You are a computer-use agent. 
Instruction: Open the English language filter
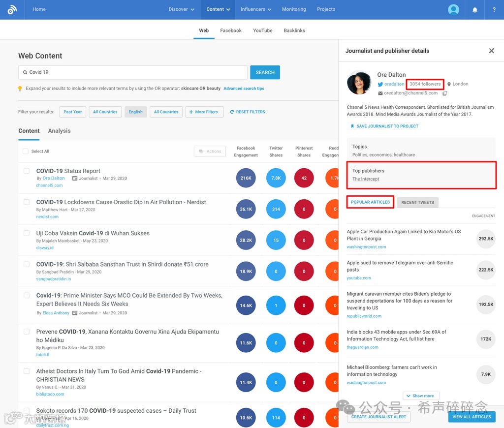[x=136, y=112]
